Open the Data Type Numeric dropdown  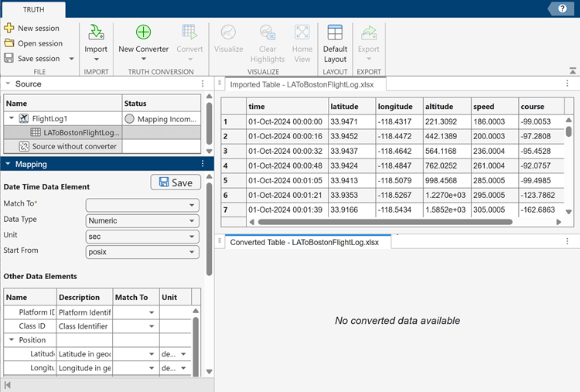(x=142, y=221)
